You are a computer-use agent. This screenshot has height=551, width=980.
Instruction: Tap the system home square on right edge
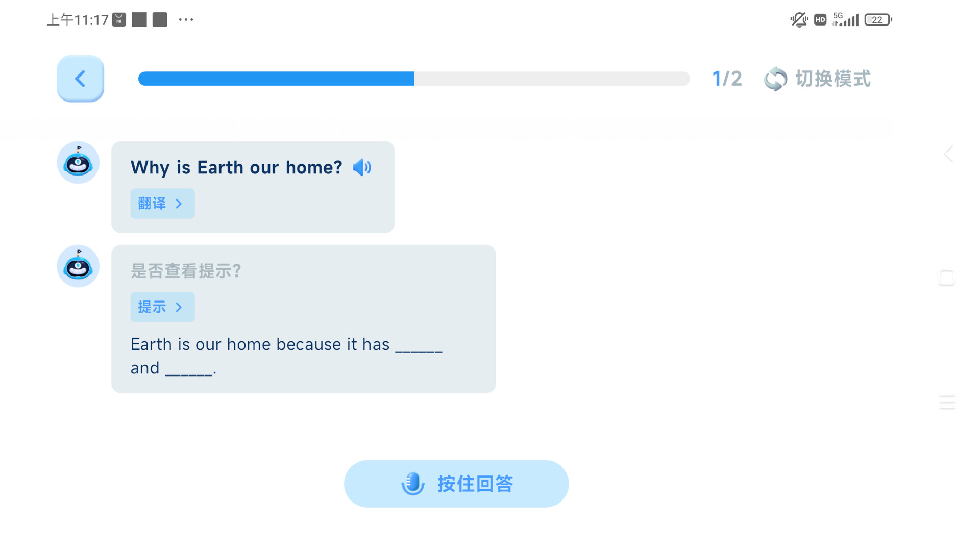947,278
